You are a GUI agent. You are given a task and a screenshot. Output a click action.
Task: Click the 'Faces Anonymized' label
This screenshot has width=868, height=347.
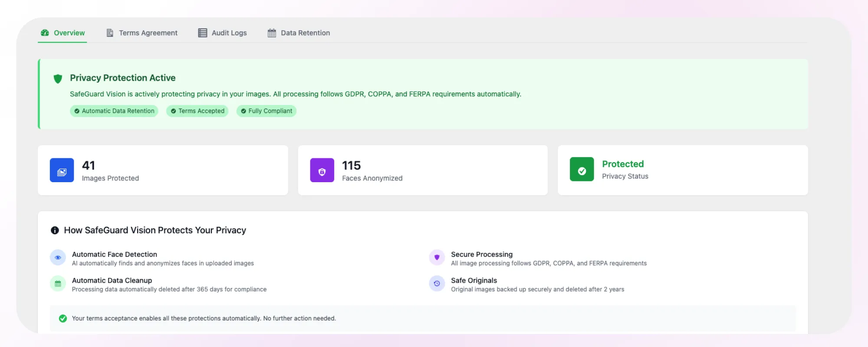[x=372, y=178]
